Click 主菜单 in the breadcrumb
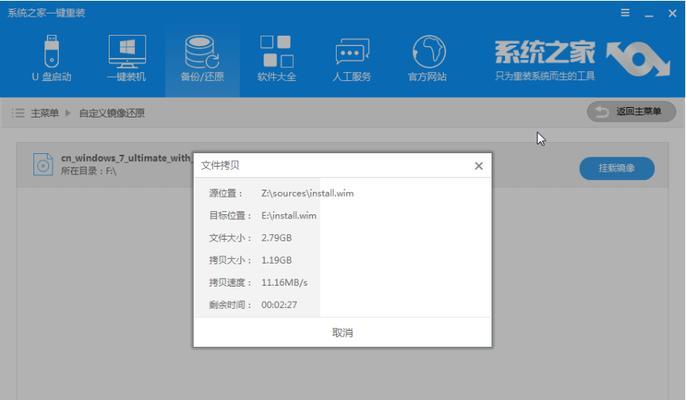The width and height of the screenshot is (686, 400). point(45,113)
